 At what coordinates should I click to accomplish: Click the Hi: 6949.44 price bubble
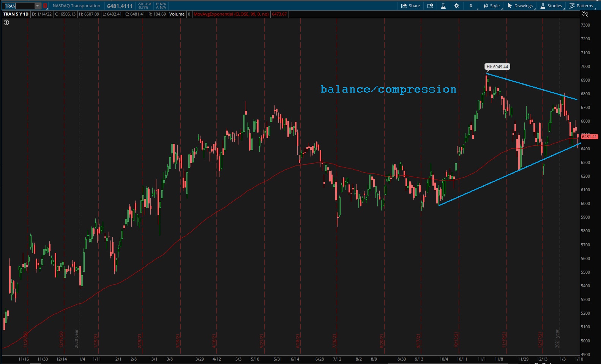(x=497, y=67)
